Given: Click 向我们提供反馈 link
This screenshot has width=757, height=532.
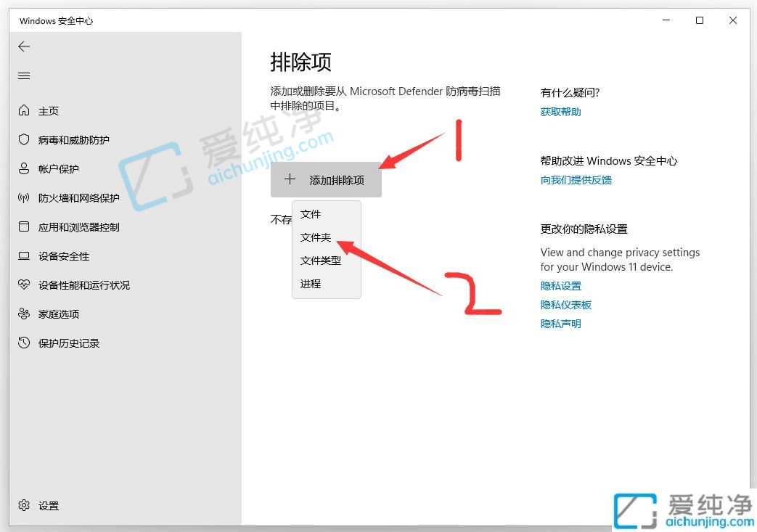Looking at the screenshot, I should pos(576,179).
